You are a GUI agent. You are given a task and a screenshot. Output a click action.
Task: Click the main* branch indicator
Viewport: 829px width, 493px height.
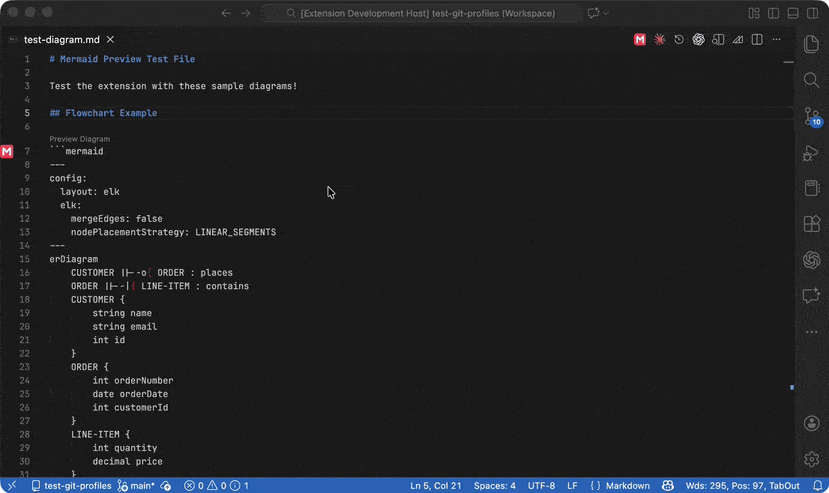tap(136, 486)
